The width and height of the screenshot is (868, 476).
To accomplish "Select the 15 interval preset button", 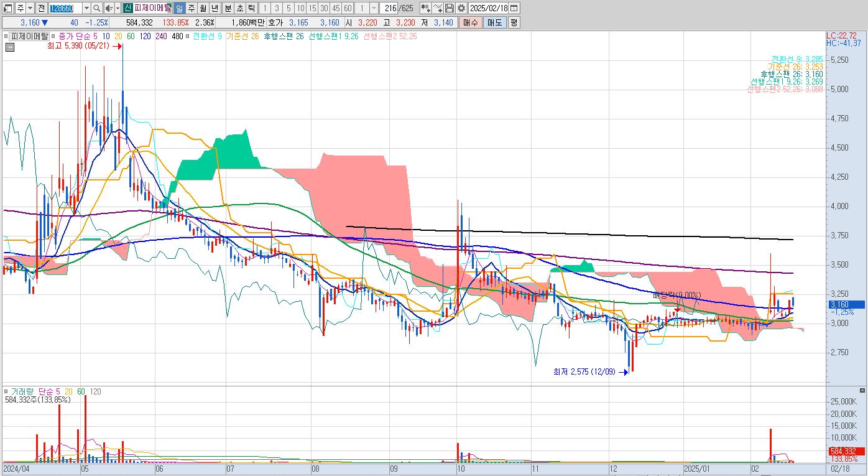I will 312,8.
